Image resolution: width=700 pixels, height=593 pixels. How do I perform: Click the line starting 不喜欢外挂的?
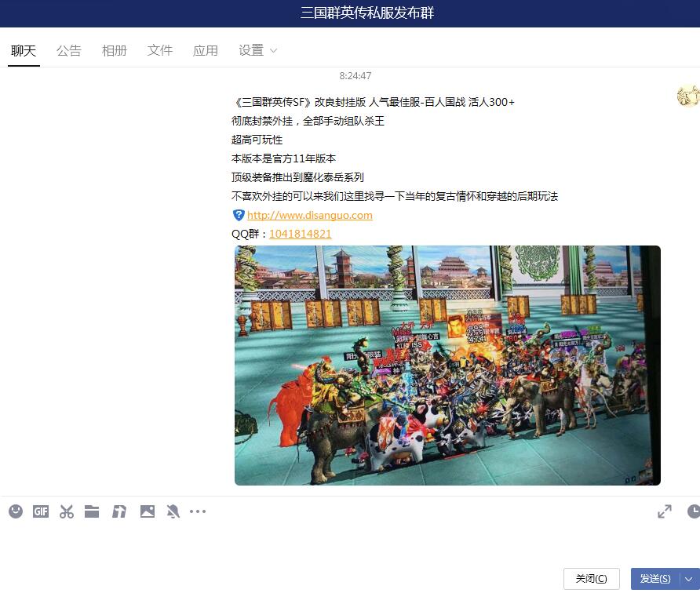pos(395,196)
